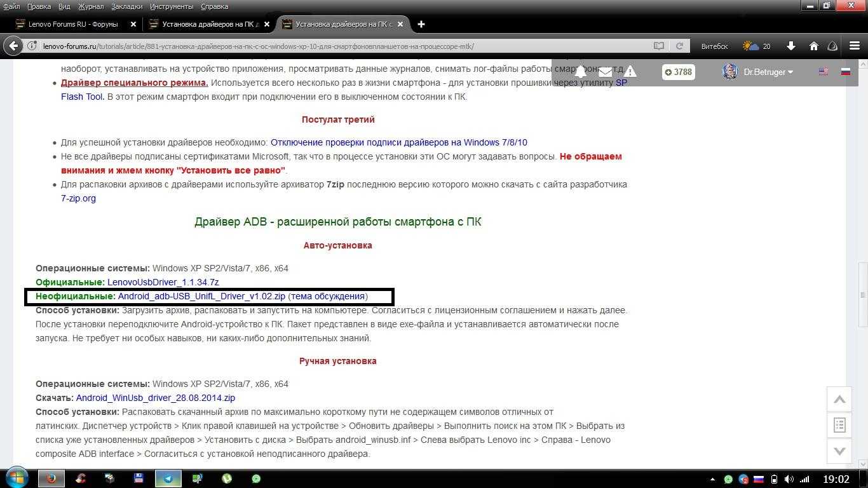868x488 pixels.
Task: Show hidden system tray icons arrow
Action: click(x=712, y=479)
